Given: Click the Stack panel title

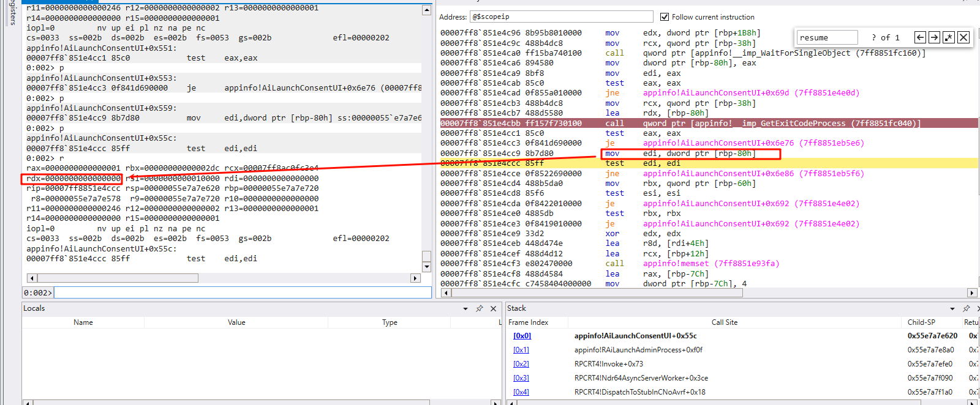Looking at the screenshot, I should 516,308.
